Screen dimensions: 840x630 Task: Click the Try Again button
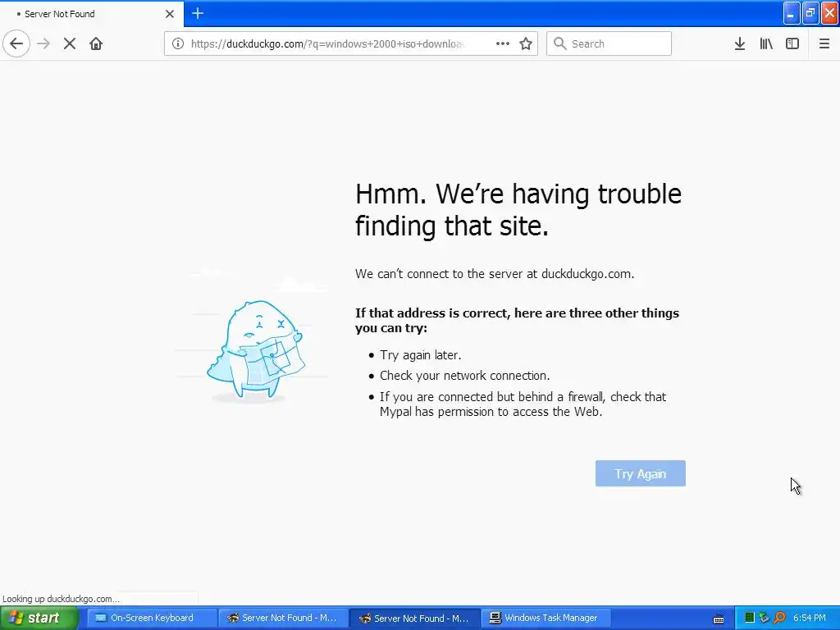tap(640, 473)
